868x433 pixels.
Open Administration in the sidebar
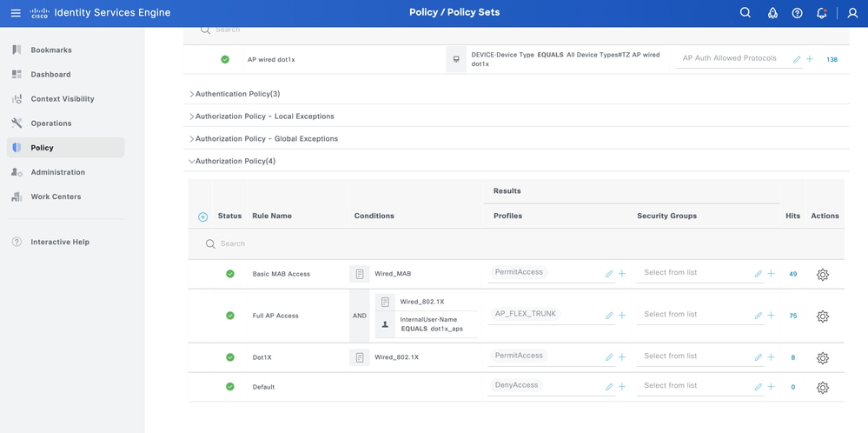tap(65, 171)
